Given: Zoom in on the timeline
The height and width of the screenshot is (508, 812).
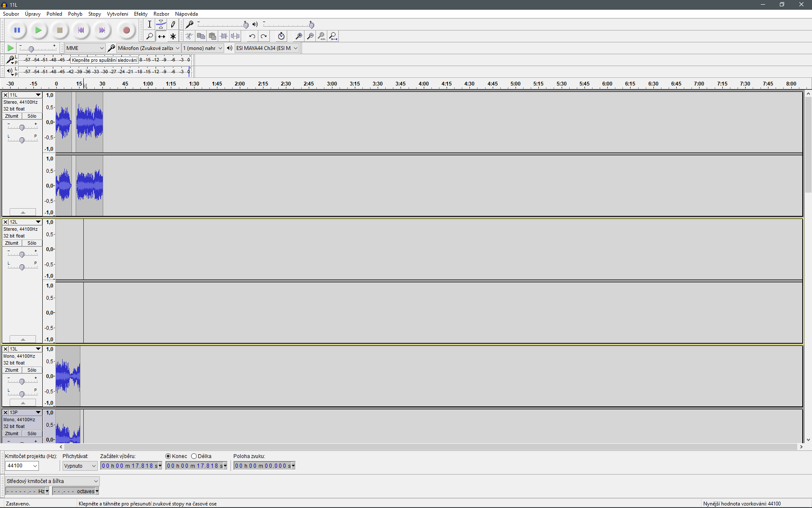Looking at the screenshot, I should tap(299, 36).
